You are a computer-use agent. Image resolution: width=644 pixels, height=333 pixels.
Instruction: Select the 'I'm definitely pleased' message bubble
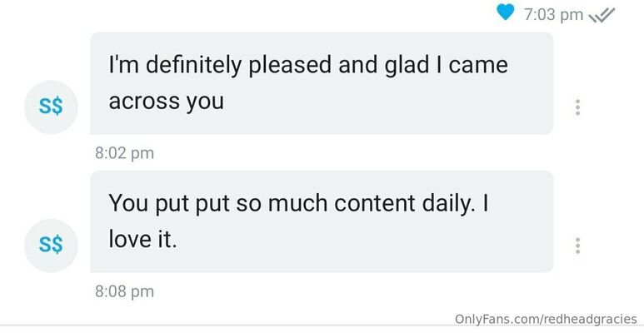coord(322,83)
